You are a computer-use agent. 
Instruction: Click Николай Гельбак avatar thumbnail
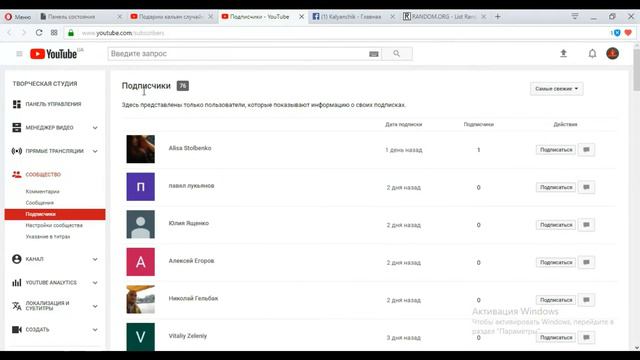(x=140, y=299)
